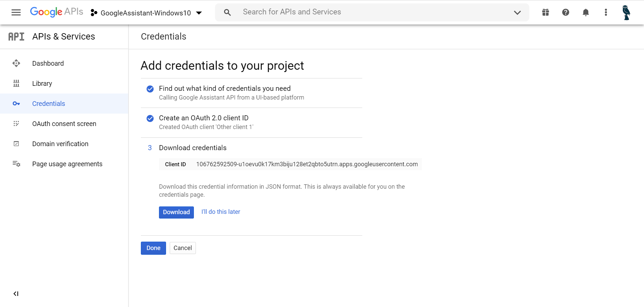The height and width of the screenshot is (307, 644).
Task: Go to the Dashboard page
Action: [48, 63]
